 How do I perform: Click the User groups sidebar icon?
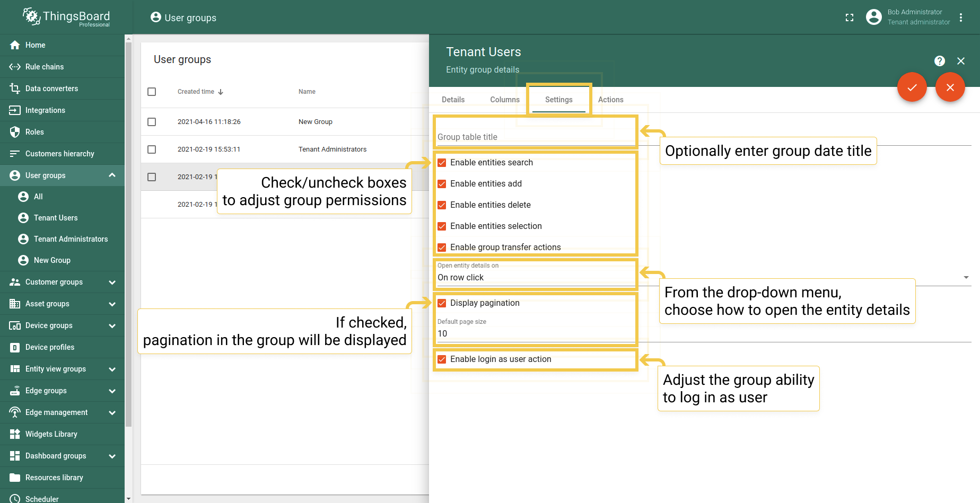point(15,175)
